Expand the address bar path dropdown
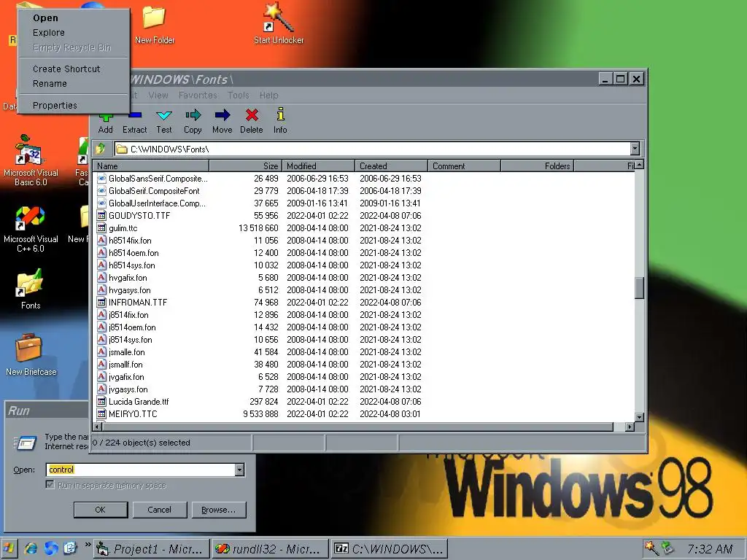 (x=635, y=149)
